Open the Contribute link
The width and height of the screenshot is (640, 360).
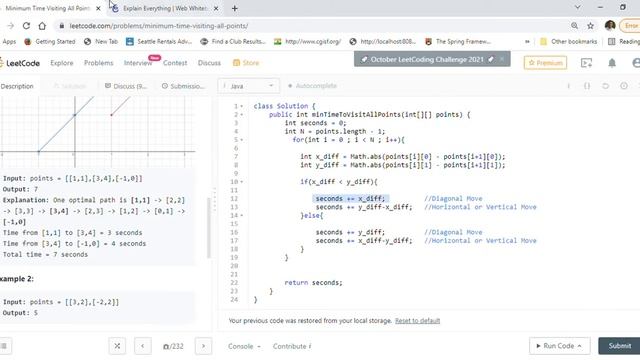coord(292,346)
